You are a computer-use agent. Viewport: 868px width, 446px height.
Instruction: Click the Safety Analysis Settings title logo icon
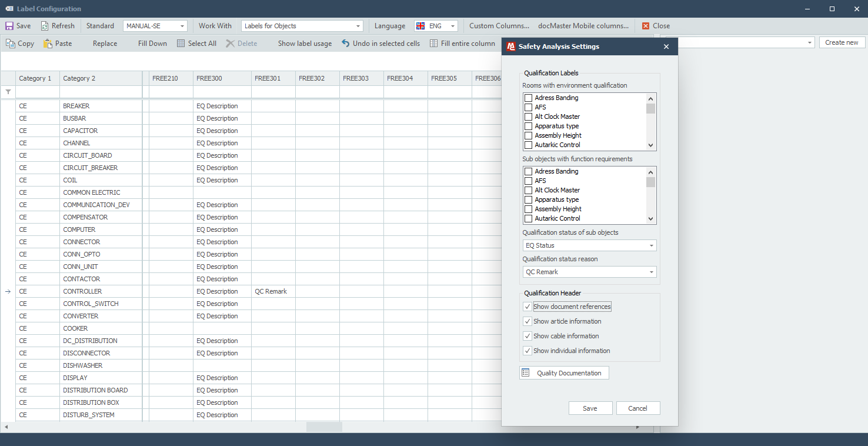(x=511, y=46)
